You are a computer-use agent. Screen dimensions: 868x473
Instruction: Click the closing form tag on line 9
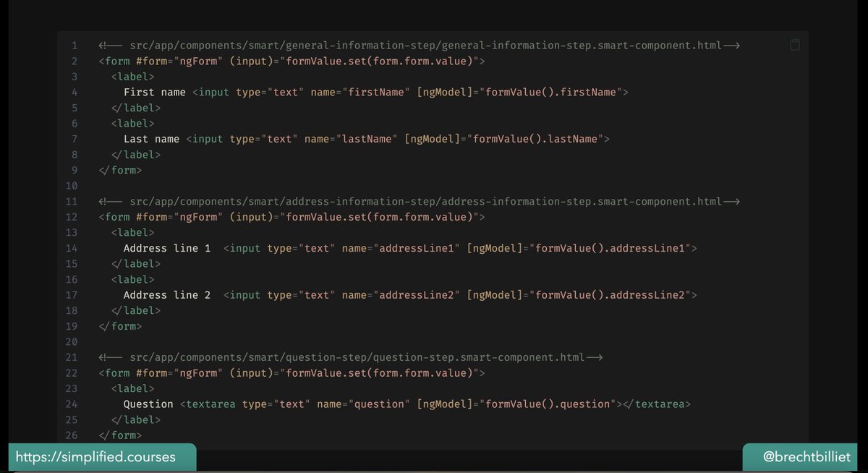tap(120, 171)
